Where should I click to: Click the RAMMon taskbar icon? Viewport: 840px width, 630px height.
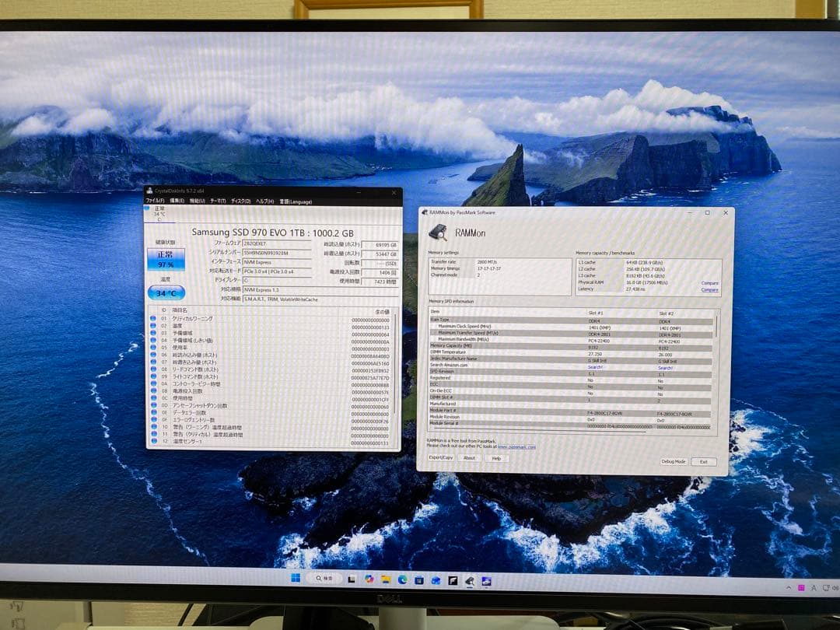(x=470, y=581)
